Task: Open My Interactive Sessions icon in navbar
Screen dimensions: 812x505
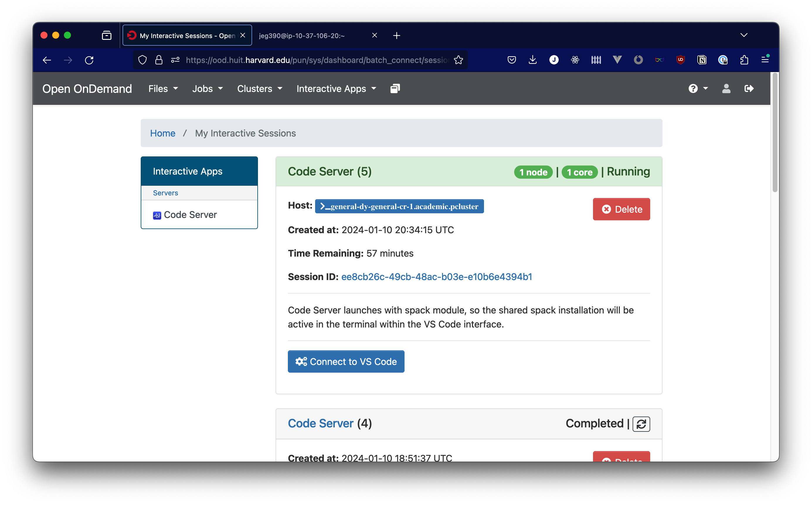Action: point(395,88)
